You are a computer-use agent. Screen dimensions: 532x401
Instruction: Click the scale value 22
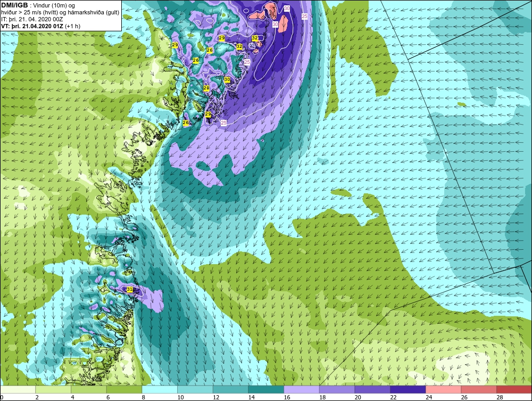pyautogui.click(x=393, y=397)
